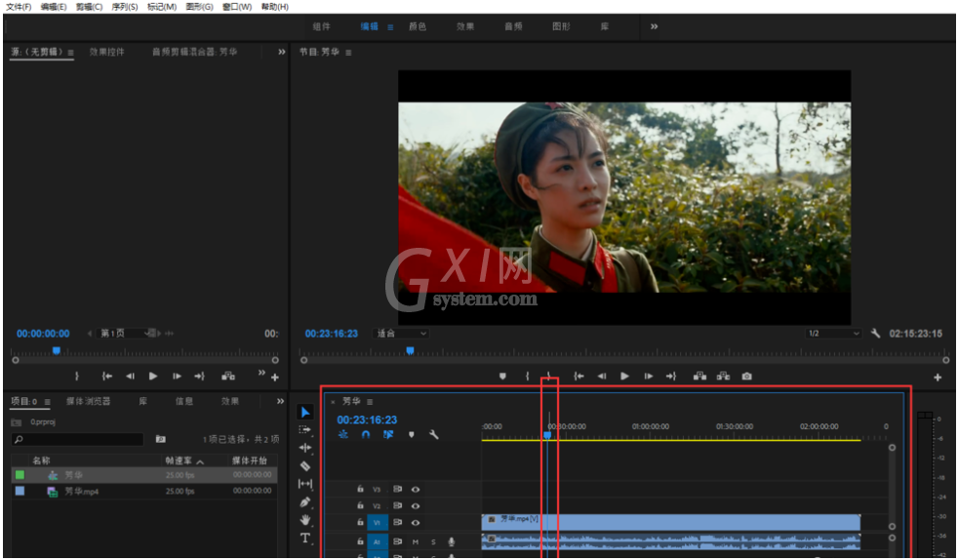Click Overwrite button in Source Monitor
958x560 pixels.
pyautogui.click(x=228, y=377)
